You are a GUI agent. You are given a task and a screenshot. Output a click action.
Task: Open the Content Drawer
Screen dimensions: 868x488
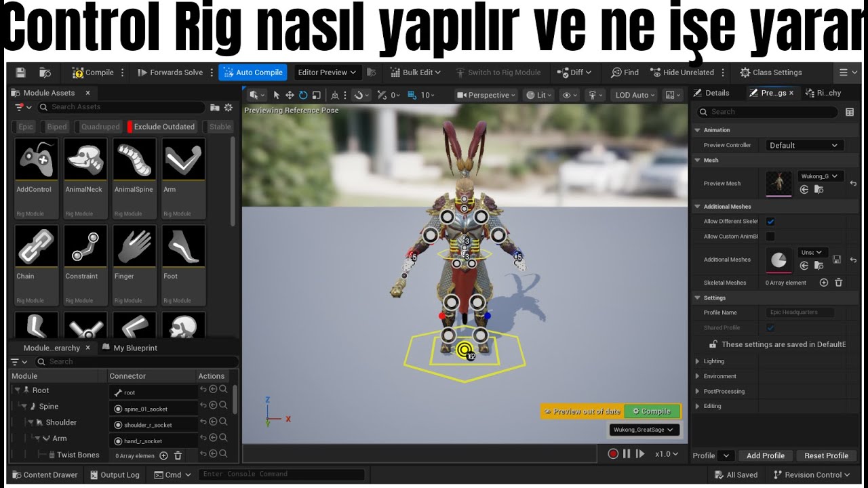click(x=45, y=475)
